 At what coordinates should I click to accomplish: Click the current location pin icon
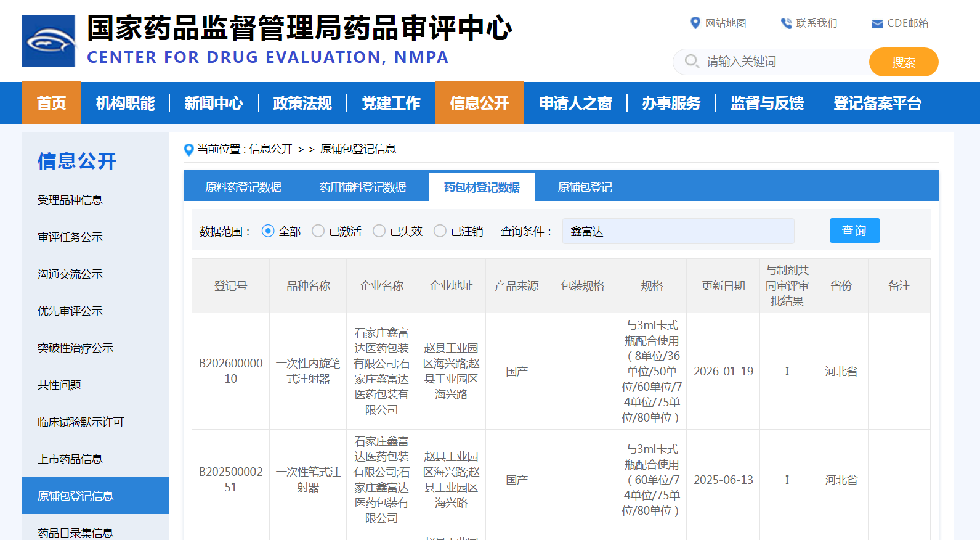189,149
